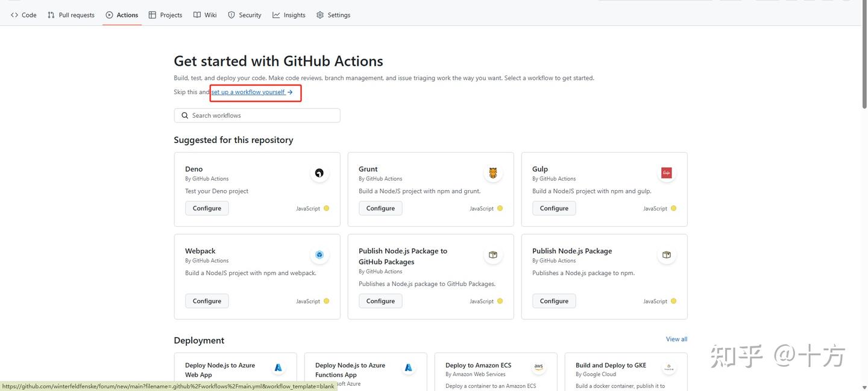Click the package icon on Publish Node.js Package card
This screenshot has width=868, height=391.
[x=666, y=255]
